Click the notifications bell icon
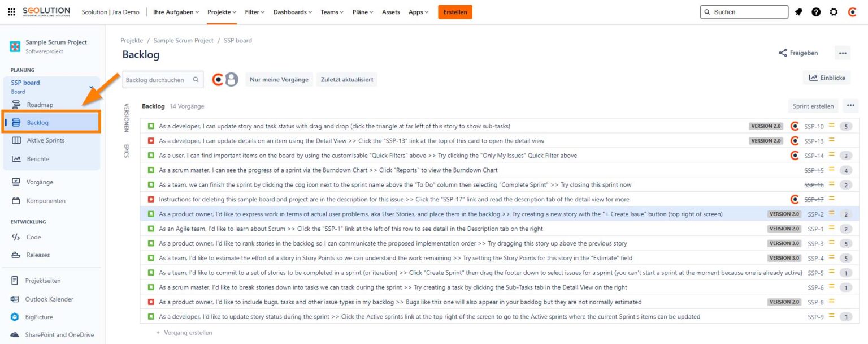 click(x=798, y=12)
